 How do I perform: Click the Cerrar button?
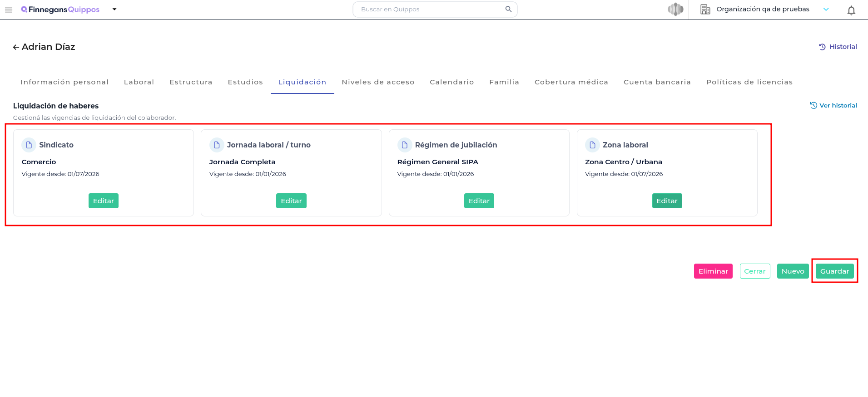coord(755,271)
